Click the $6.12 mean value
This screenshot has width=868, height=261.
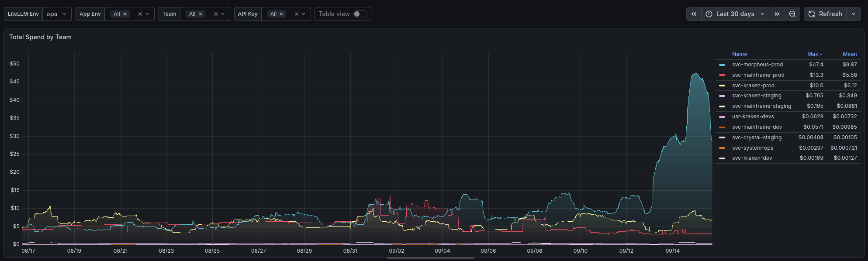pyautogui.click(x=850, y=86)
